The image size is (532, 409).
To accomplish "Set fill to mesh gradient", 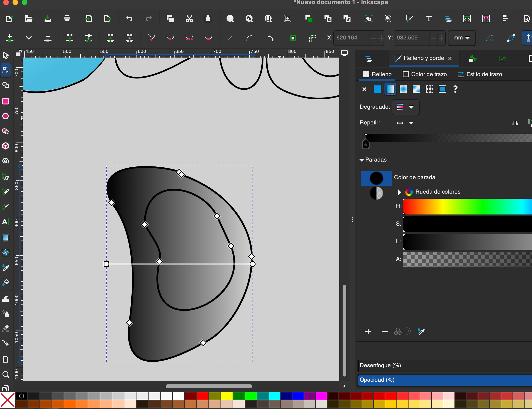I will click(x=416, y=89).
